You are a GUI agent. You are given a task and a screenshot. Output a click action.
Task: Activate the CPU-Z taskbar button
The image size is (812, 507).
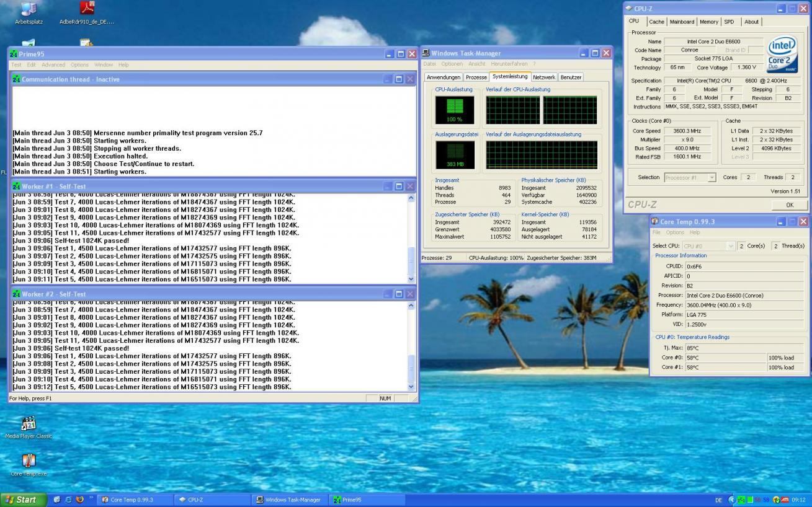point(213,500)
